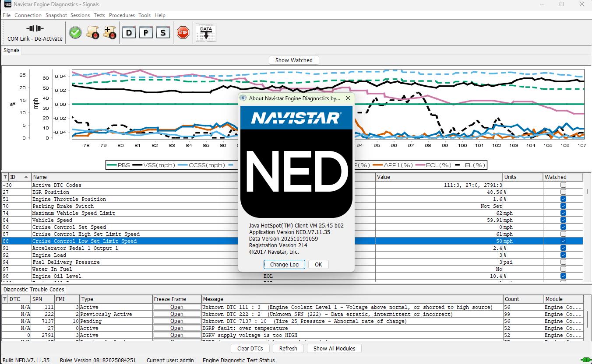Toggle Watched checkbox for EGR Position
Viewport: 592px width, 364px height.
click(x=563, y=192)
